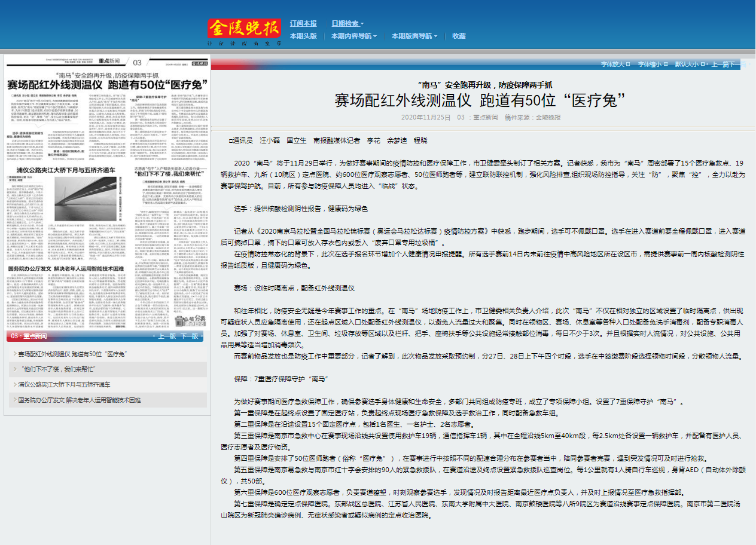
Task: Click the 国务院办公厅发文 headline in the thumbnail
Action: click(x=66, y=268)
